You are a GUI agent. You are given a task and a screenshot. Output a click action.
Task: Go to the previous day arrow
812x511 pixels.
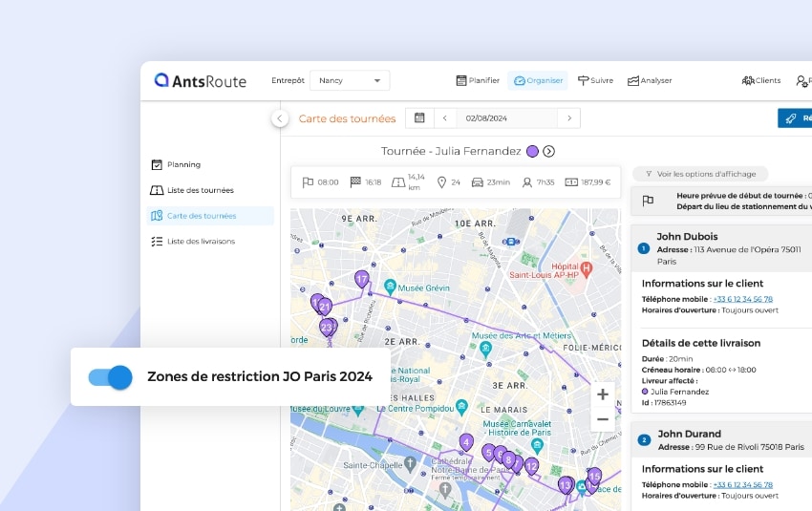444,118
